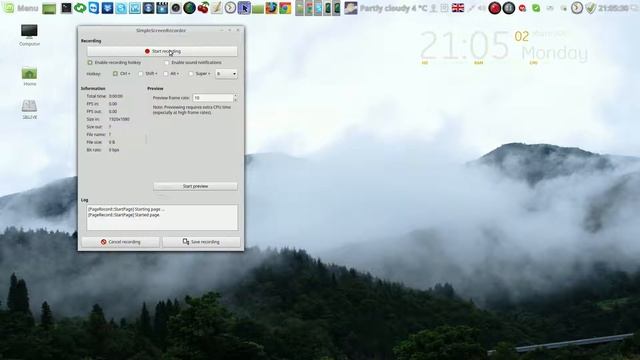
Task: Click Save recording button
Action: click(x=201, y=242)
